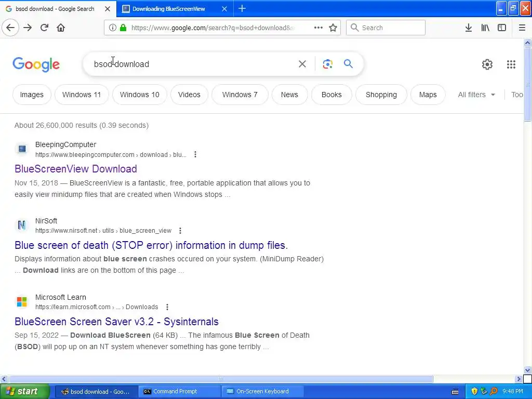Show site information icon in address bar
This screenshot has height=399, width=532.
tap(112, 28)
